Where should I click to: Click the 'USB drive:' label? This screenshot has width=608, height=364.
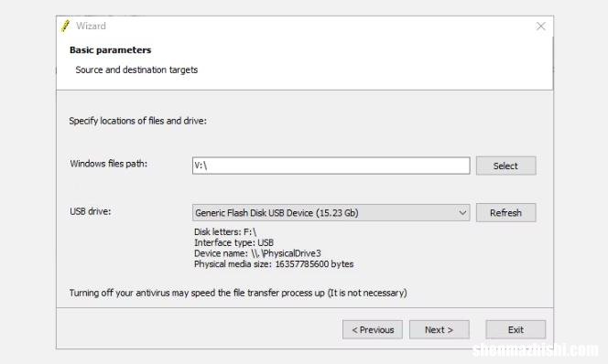click(x=91, y=211)
